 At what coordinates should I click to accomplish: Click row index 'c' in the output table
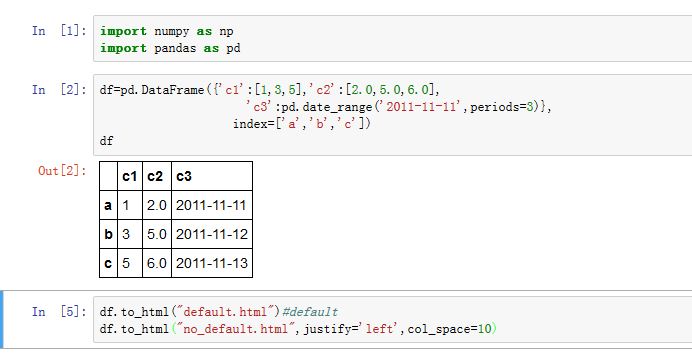(x=108, y=263)
